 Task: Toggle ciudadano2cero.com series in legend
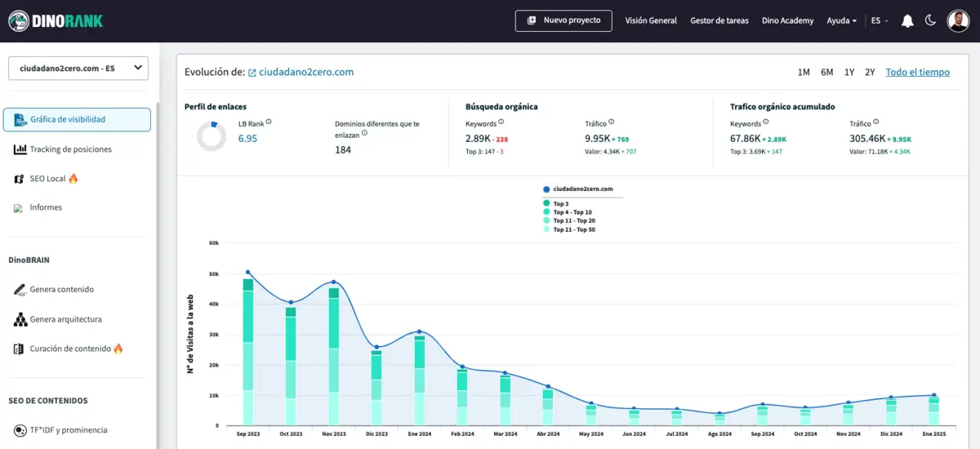point(577,189)
